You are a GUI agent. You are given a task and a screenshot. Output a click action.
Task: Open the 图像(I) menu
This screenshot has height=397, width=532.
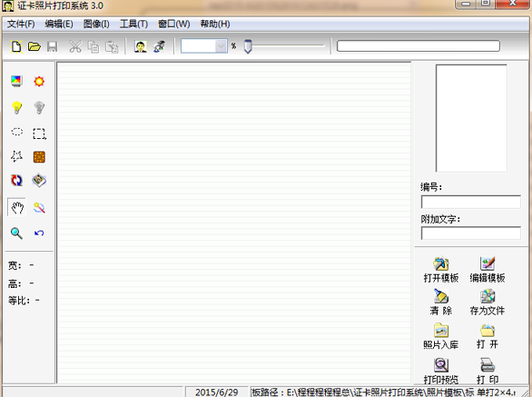[96, 24]
